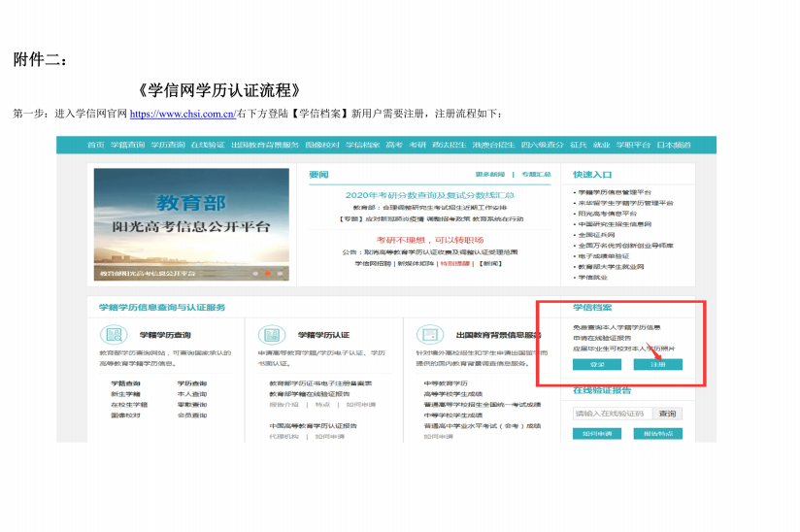Open 全国征兵网 quick entry
The height and width of the screenshot is (532, 800).
click(x=596, y=235)
